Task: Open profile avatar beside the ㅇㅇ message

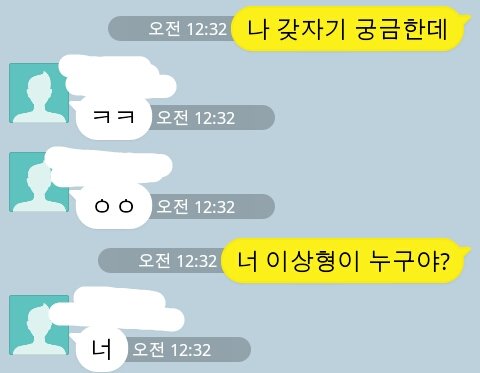Action: pyautogui.click(x=39, y=182)
